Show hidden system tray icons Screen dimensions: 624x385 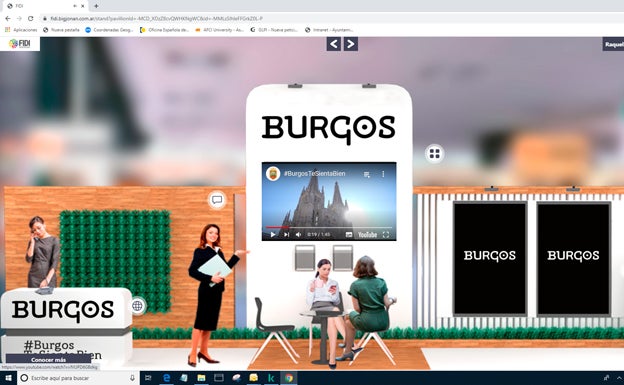619,378
